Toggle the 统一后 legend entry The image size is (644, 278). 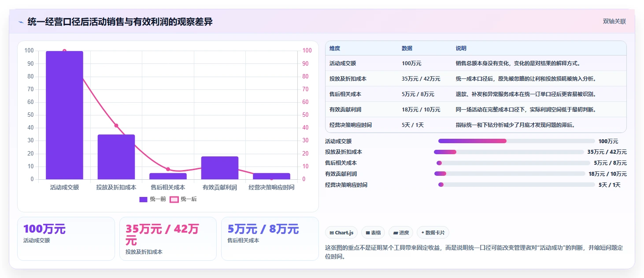[183, 199]
